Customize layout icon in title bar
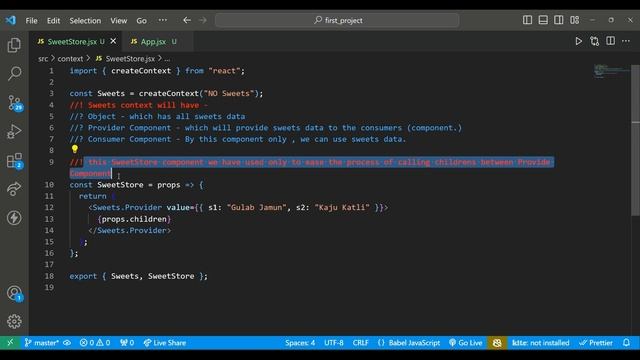640x360 pixels. [574, 20]
